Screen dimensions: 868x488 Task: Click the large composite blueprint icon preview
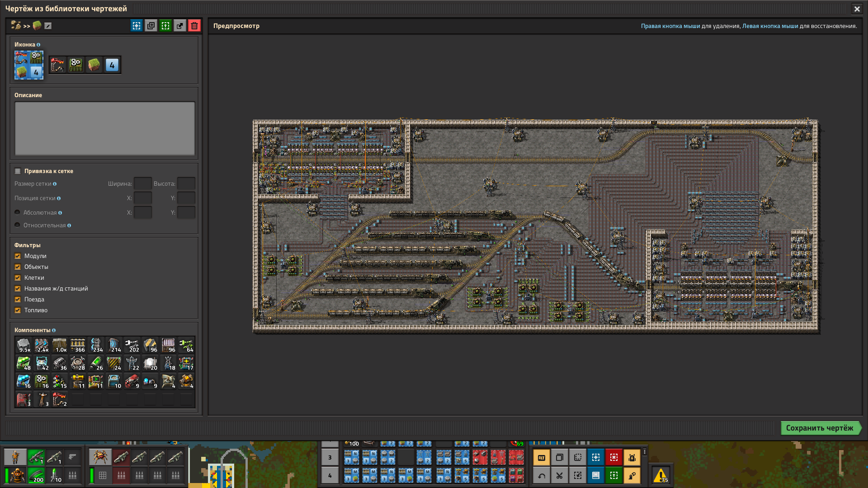coord(29,65)
